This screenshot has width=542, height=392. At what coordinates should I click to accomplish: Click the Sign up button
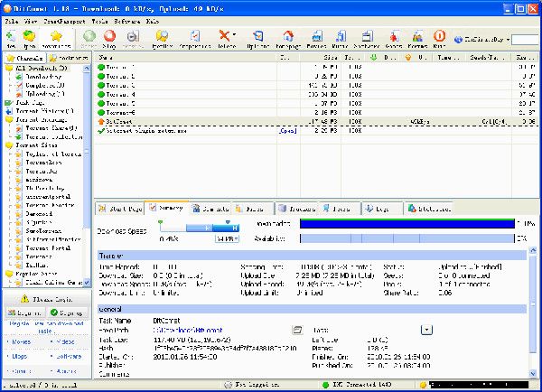pyautogui.click(x=66, y=313)
